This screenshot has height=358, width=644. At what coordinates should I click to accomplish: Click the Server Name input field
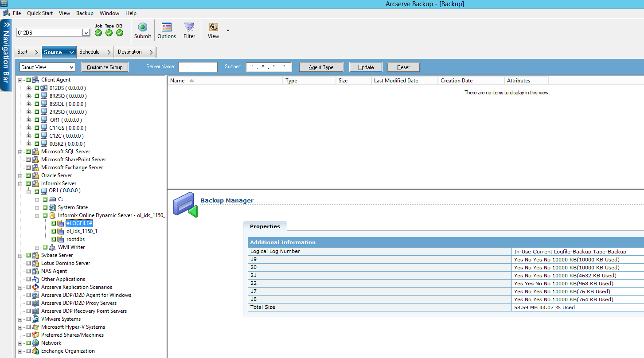click(197, 67)
